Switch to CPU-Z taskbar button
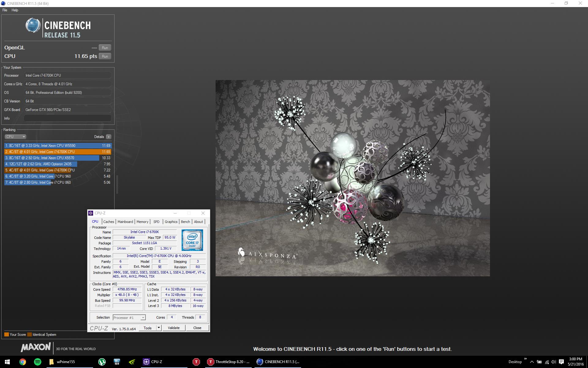588x368 pixels. pyautogui.click(x=164, y=362)
